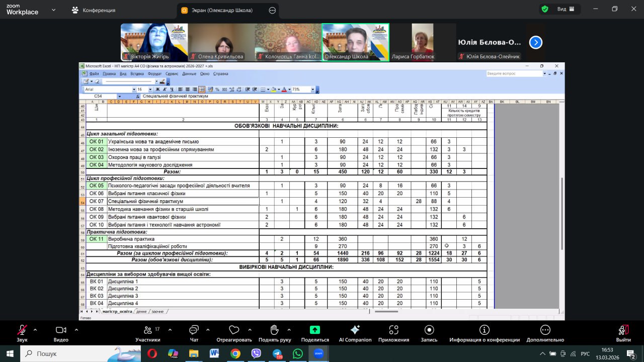Screen dimensions: 644x362
Task: Toggle Поднять руку to raise hand
Action: point(274,330)
